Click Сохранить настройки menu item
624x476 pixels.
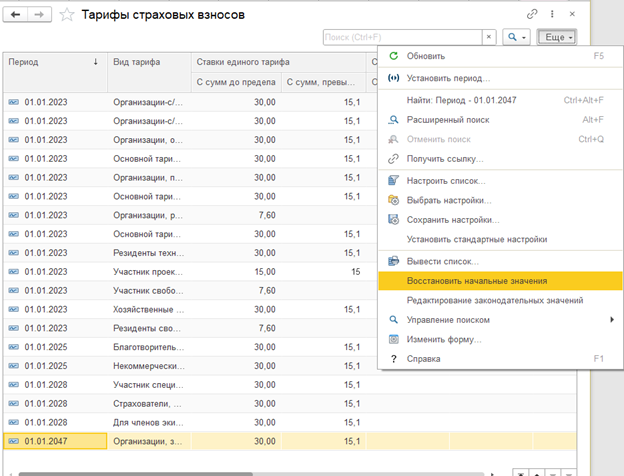[x=452, y=220]
